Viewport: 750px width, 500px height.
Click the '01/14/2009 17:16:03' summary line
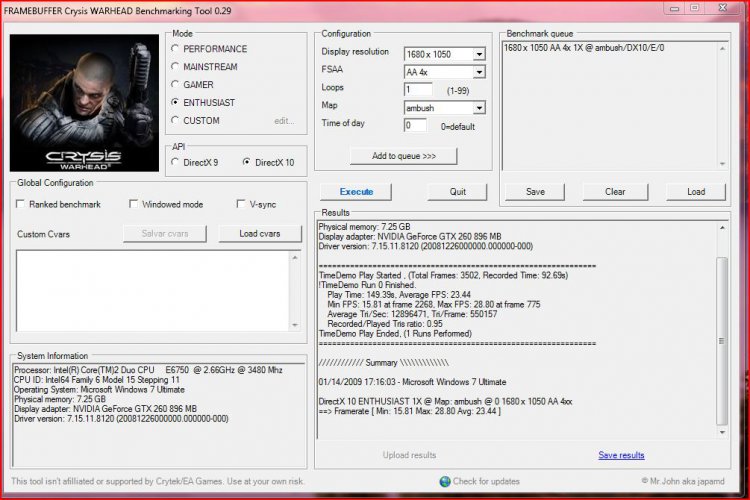tap(412, 382)
